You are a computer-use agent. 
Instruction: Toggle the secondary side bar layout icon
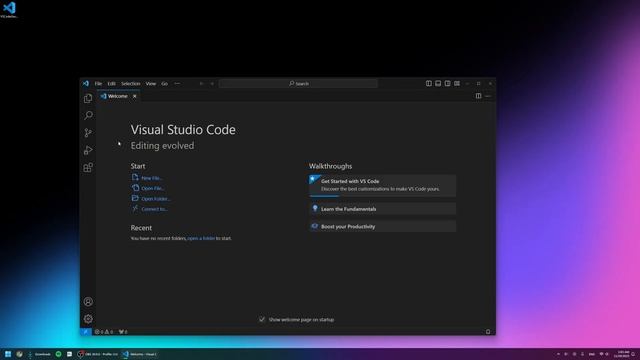(447, 83)
